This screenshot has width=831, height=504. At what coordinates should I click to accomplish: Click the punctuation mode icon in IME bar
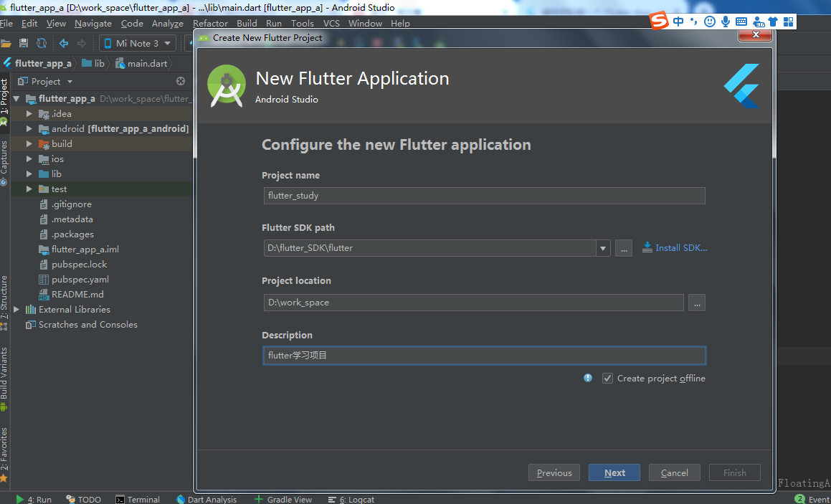(694, 22)
